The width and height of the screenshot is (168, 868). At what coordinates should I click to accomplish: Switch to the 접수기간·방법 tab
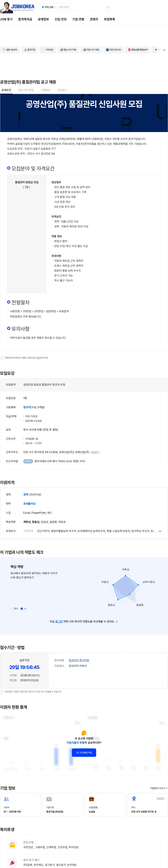[x=26, y=90]
